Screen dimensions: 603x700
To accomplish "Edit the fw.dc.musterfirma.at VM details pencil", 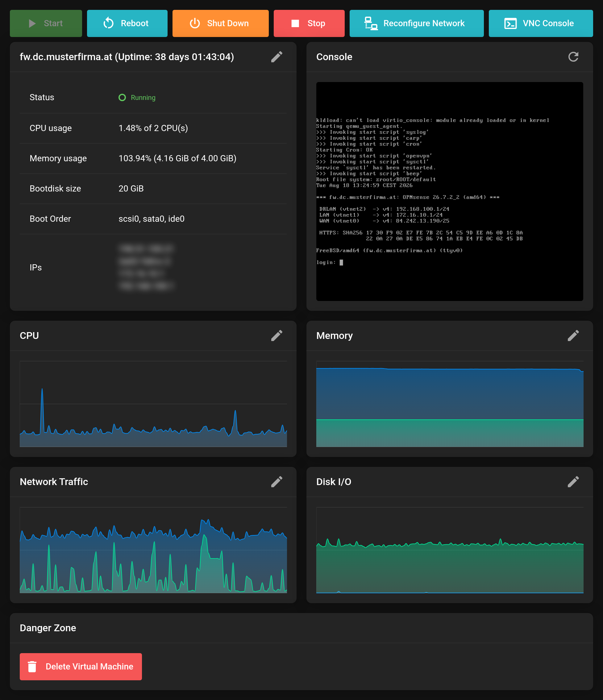I will 277,57.
